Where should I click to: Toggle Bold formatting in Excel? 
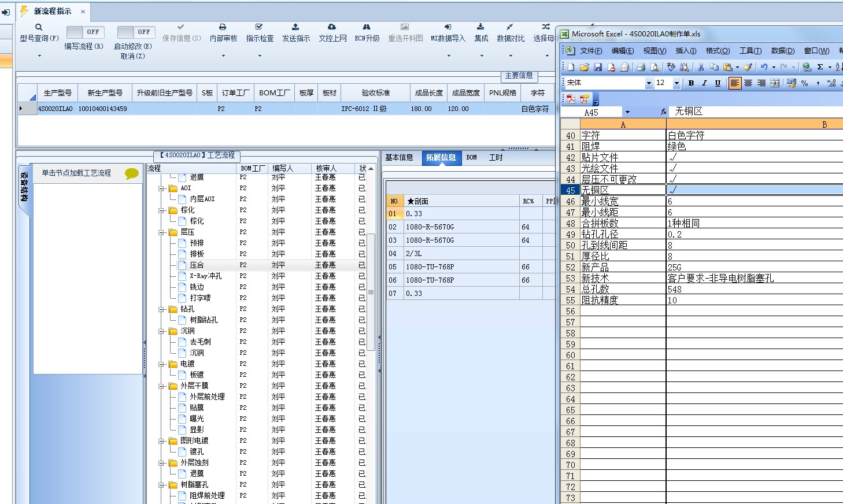pyautogui.click(x=691, y=83)
